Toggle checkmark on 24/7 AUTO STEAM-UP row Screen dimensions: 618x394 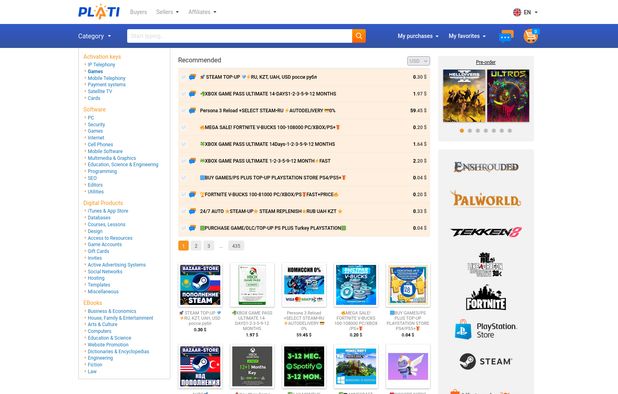click(183, 211)
